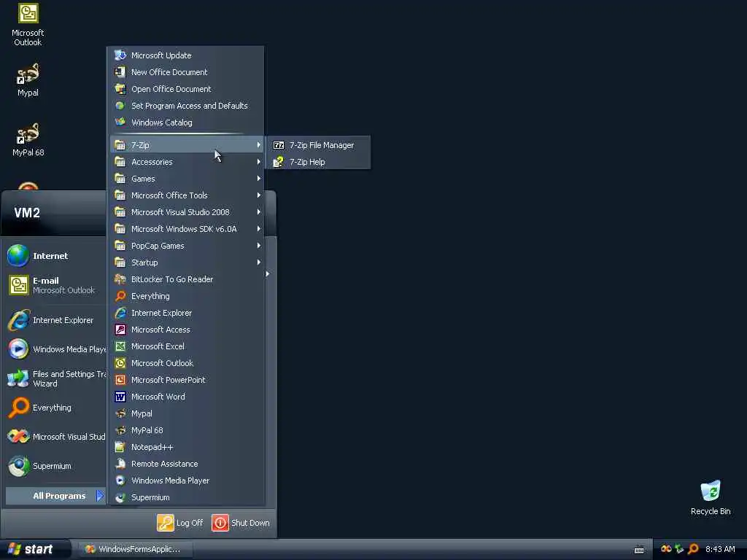Viewport: 747px width, 560px height.
Task: Click Microsoft Outlook icon in programs list
Action: pos(120,363)
